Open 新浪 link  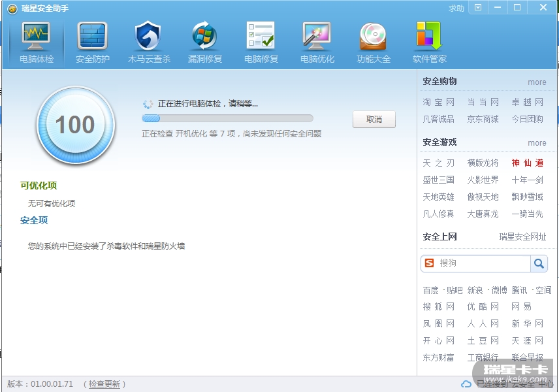[x=475, y=290]
